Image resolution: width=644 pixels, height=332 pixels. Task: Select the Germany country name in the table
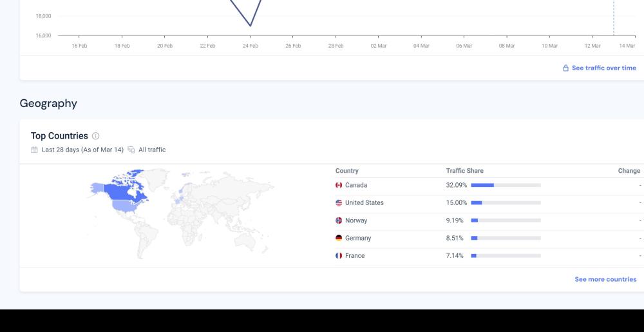click(358, 238)
